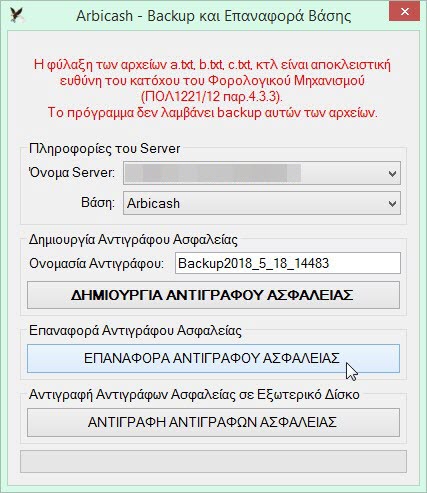Click the 'Ονομασία Αντιγράφου:' label
This screenshot has height=493, width=427.
(x=97, y=264)
